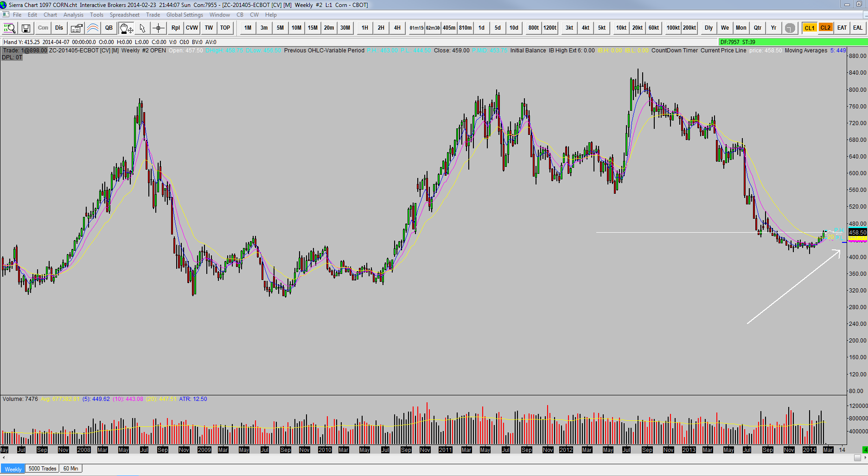Switch to Dly daily bars
The image size is (868, 476).
pyautogui.click(x=709, y=28)
